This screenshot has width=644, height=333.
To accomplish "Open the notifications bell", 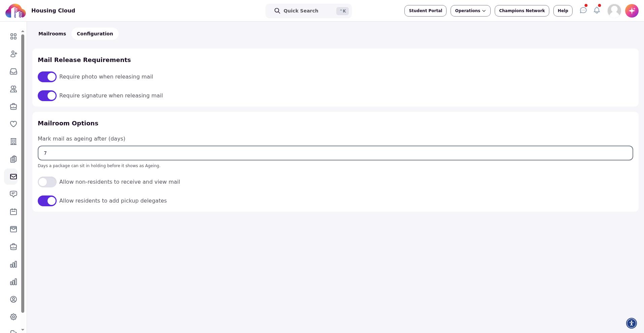I will point(597,10).
